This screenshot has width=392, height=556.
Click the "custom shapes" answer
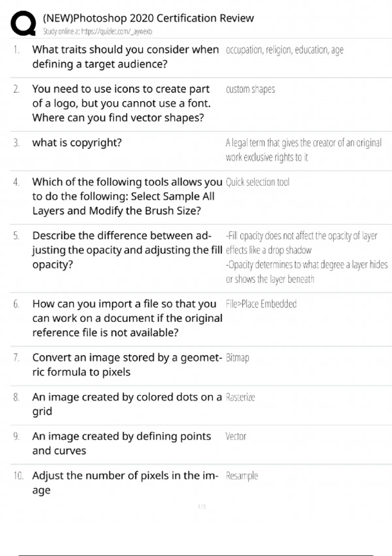[250, 89]
